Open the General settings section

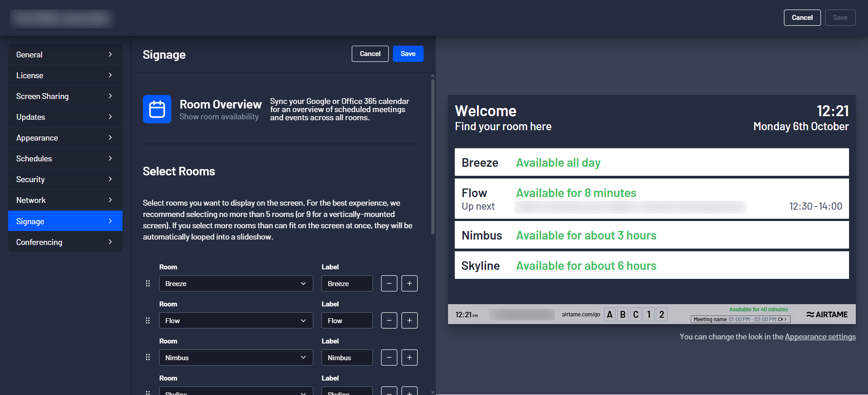[65, 55]
